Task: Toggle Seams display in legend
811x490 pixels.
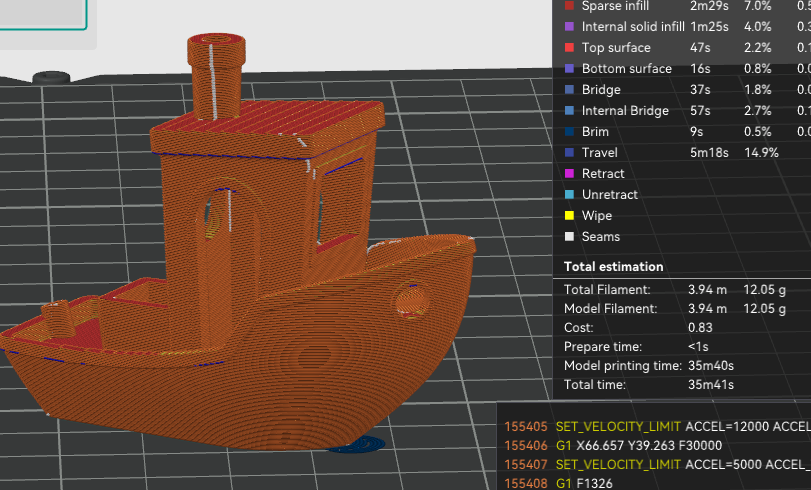Action: coord(600,237)
